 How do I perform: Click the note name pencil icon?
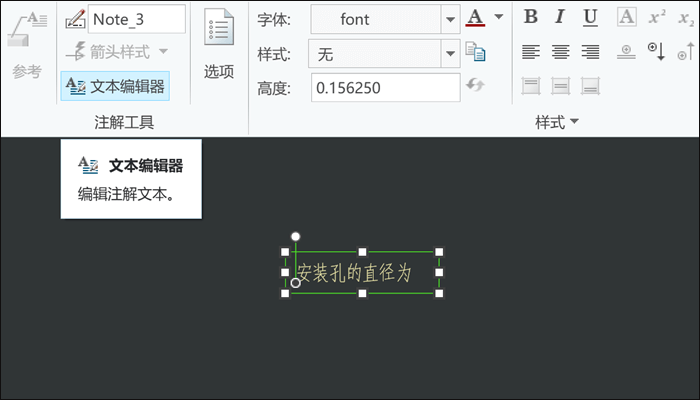(x=75, y=19)
